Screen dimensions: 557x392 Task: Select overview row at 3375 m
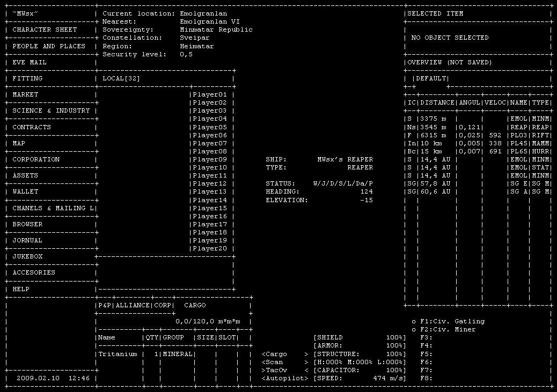[478, 119]
